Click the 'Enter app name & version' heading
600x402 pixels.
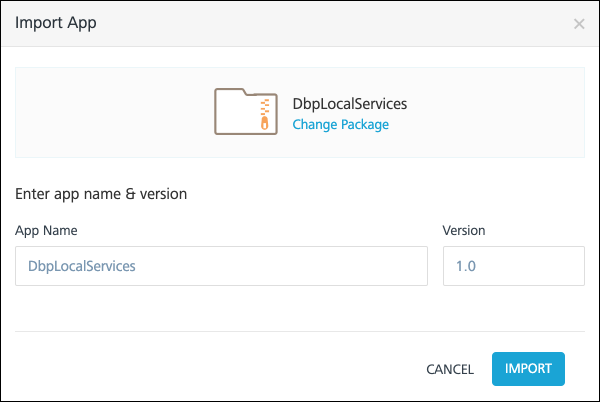101,194
